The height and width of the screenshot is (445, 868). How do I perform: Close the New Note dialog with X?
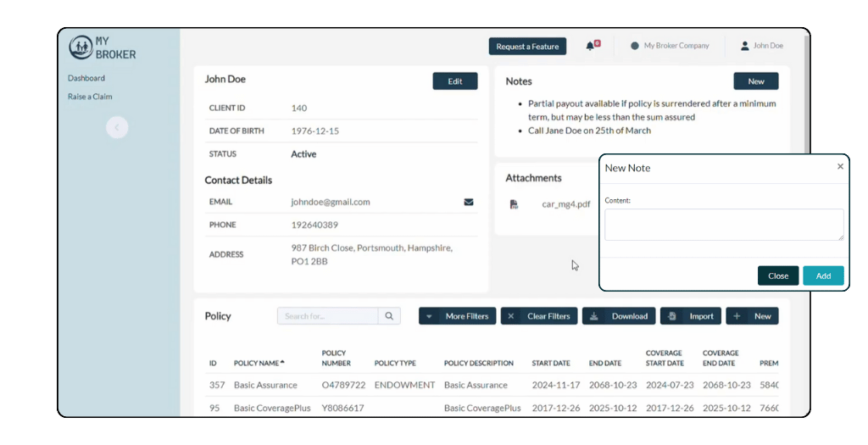[840, 167]
